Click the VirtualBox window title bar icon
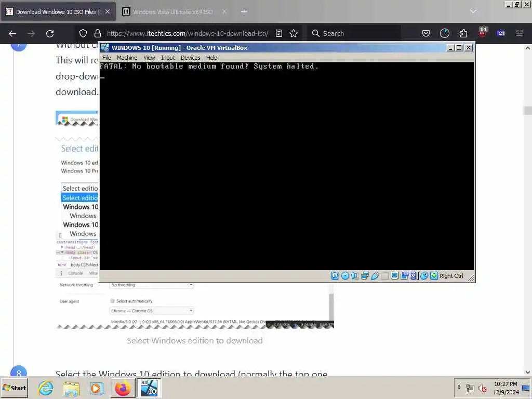Viewport: 532px width, 399px height. tap(105, 47)
